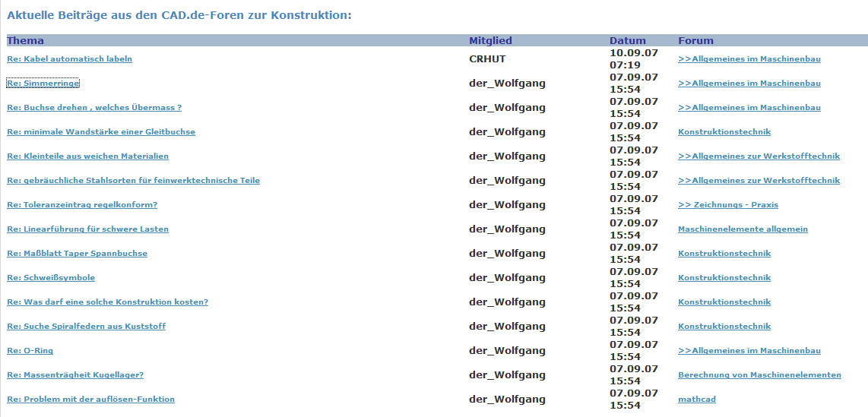Click the 'Datum' column header

[628, 41]
